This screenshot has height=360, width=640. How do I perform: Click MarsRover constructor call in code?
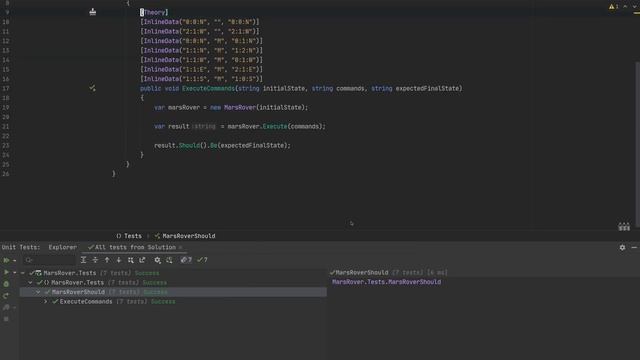[240, 107]
